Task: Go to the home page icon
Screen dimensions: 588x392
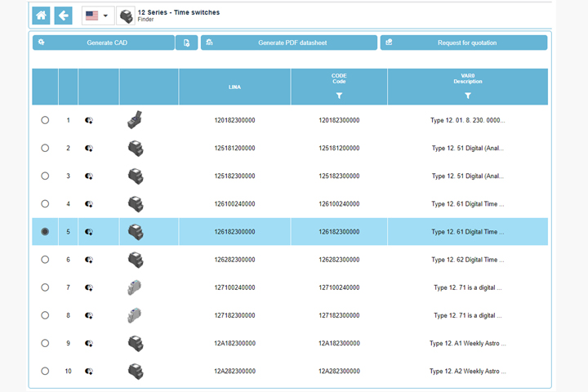Action: click(42, 16)
